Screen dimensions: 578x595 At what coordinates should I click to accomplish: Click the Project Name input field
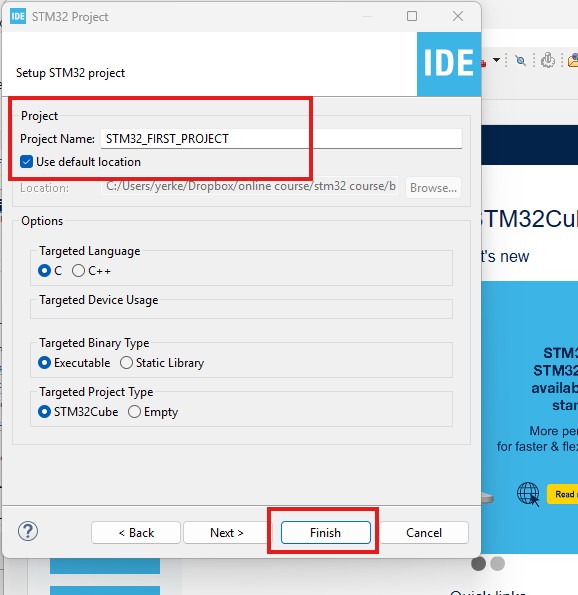pos(281,139)
